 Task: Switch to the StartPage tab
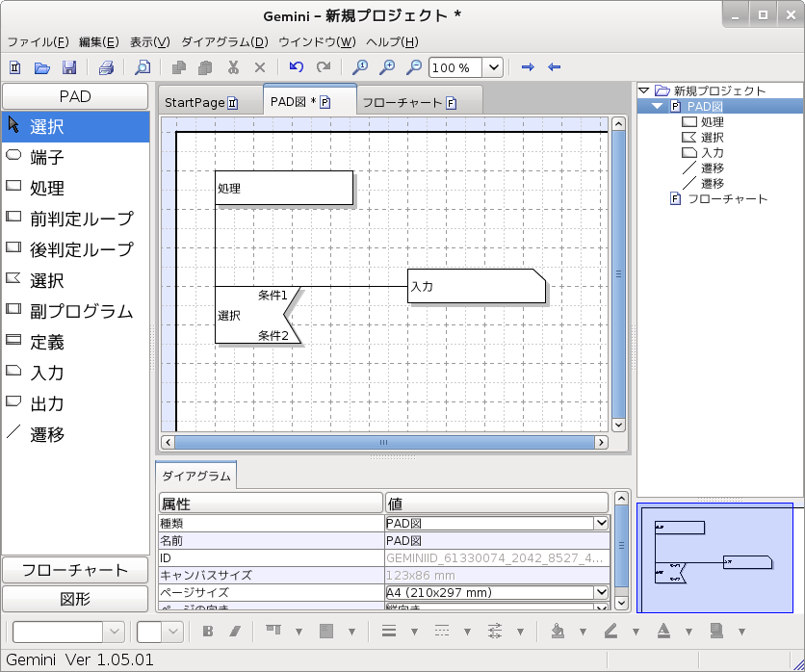211,103
